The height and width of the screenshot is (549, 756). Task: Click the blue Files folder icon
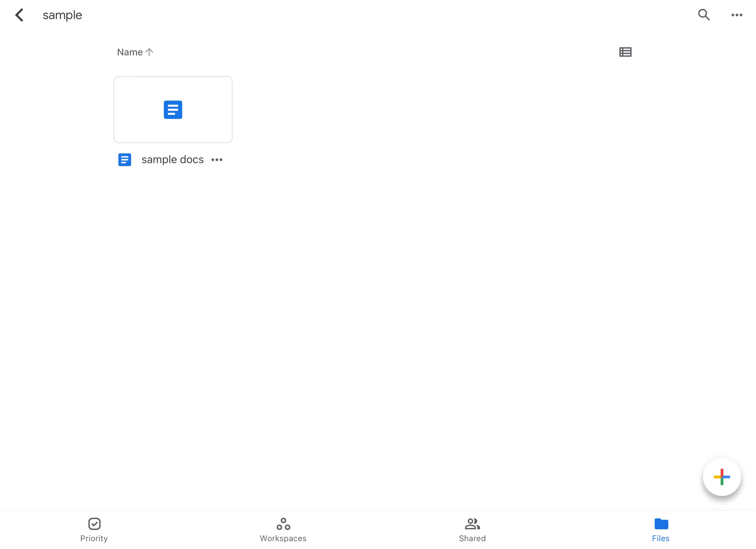point(661,524)
